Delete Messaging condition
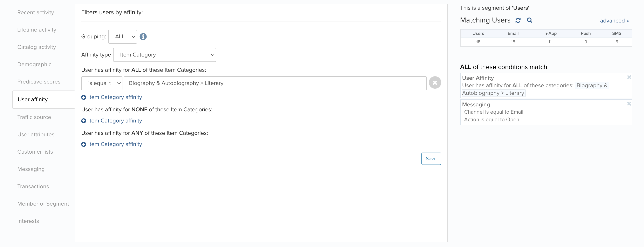 [629, 104]
